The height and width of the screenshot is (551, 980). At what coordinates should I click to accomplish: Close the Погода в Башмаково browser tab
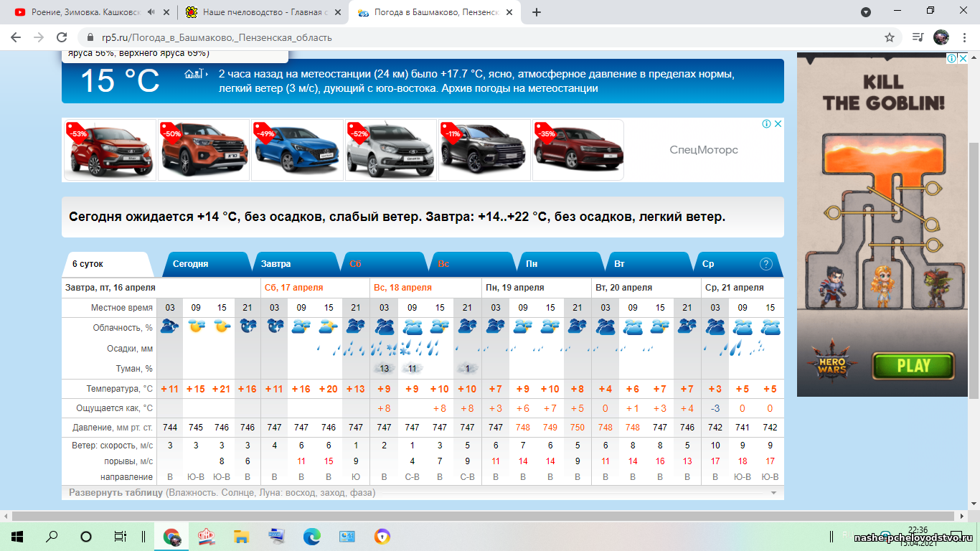coord(510,12)
